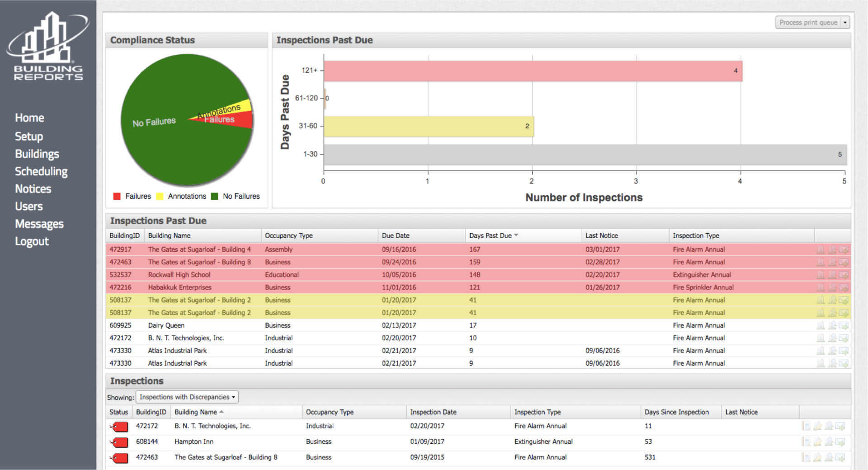Click the Building Reports logo
868x470 pixels.
pos(48,47)
